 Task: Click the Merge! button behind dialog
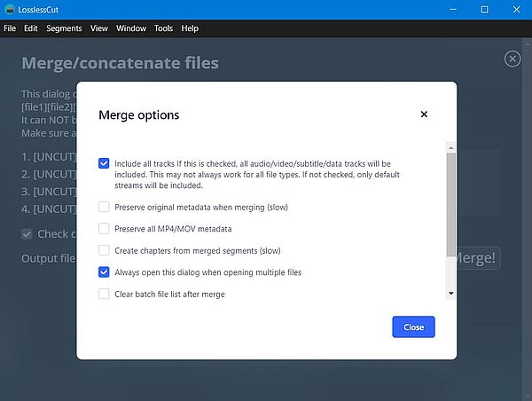[x=479, y=258]
